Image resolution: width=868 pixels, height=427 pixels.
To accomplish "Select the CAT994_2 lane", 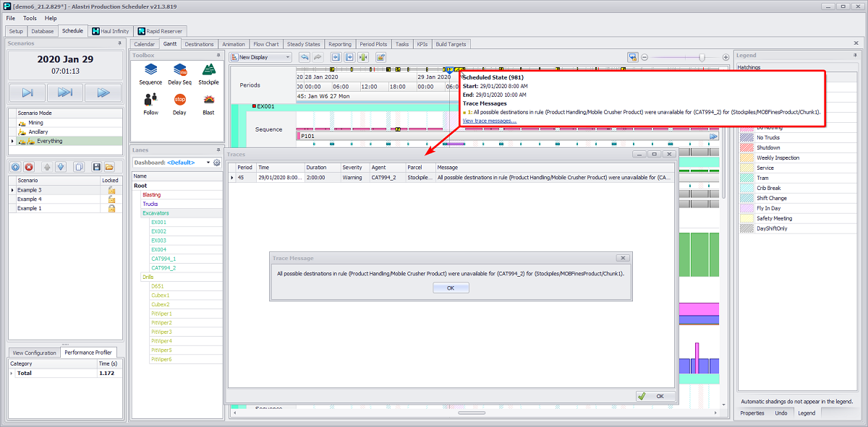I will click(x=163, y=267).
